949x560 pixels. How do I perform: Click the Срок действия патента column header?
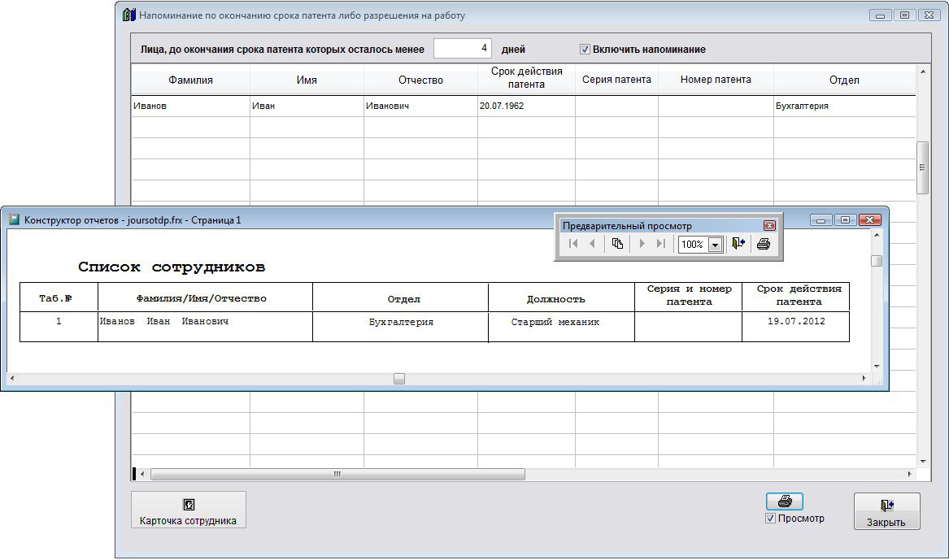click(x=526, y=78)
